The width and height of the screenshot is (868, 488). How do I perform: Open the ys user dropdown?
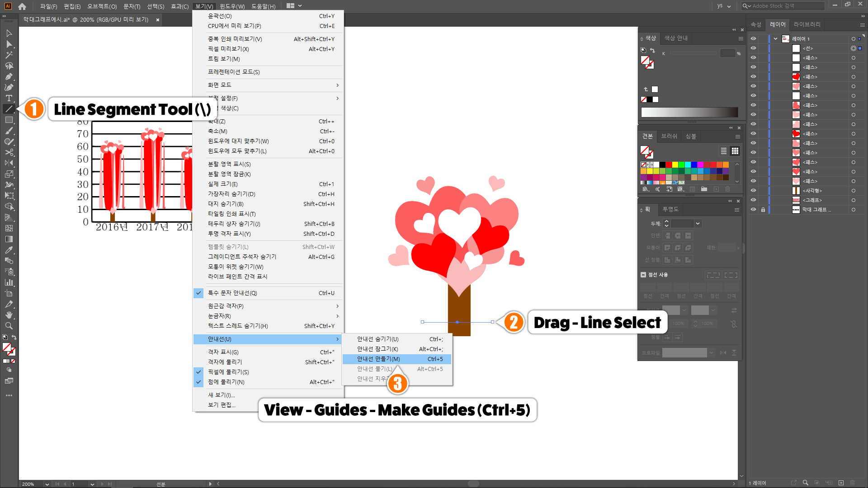(x=724, y=6)
